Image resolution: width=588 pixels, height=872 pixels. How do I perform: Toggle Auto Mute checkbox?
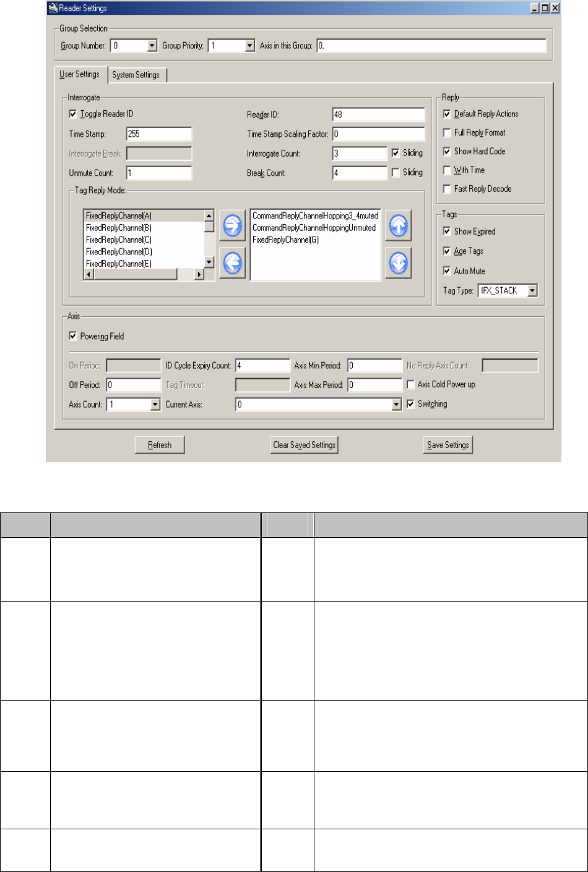(447, 271)
